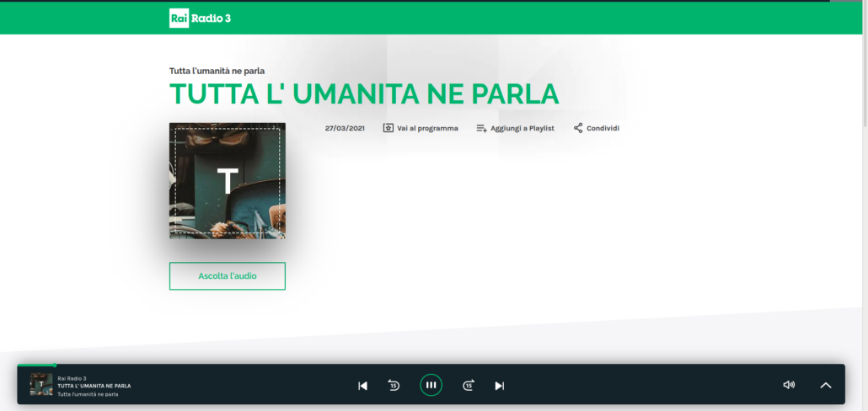868x411 pixels.
Task: Click the player bar subtitle "Tutta l'umanità ne parla"
Action: click(88, 394)
